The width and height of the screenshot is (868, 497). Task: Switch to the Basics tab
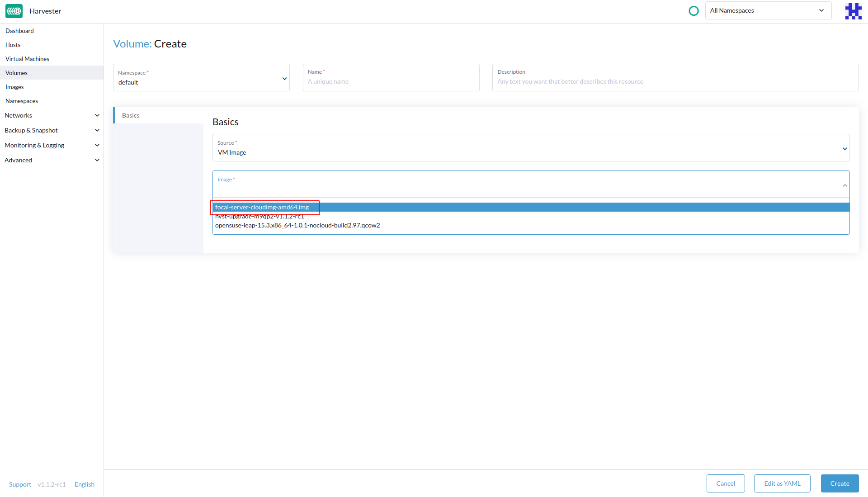pos(131,115)
